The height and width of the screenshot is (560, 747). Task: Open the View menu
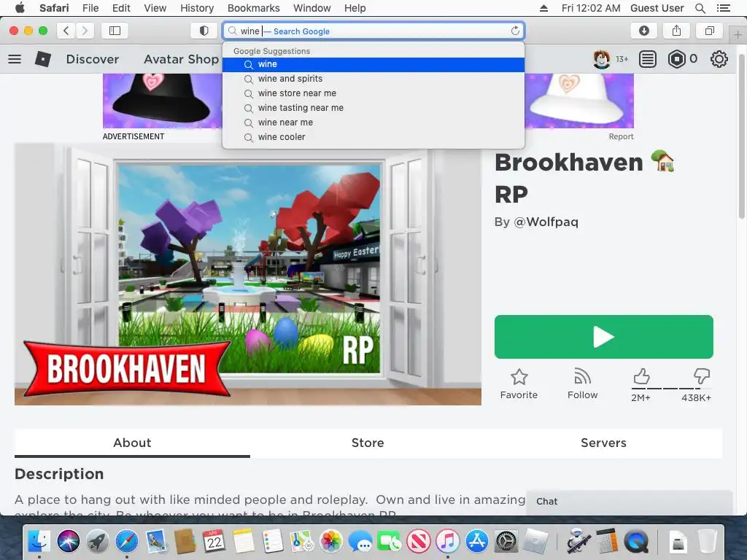pyautogui.click(x=155, y=8)
